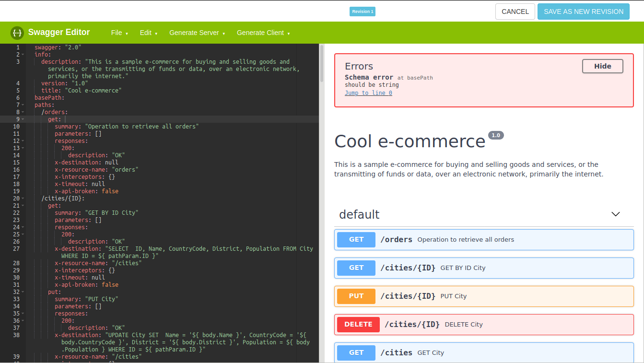The width and height of the screenshot is (644, 363).
Task: Select the GET badge for /cities/{ID}
Action: coord(356,268)
